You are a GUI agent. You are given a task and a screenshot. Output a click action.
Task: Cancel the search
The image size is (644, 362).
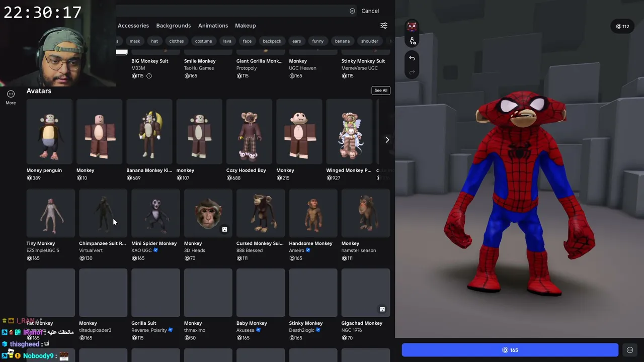pos(370,11)
